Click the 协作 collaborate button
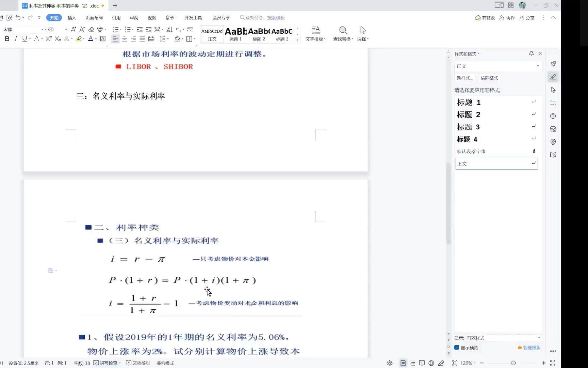Image resolution: width=588 pixels, height=368 pixels. point(507,18)
